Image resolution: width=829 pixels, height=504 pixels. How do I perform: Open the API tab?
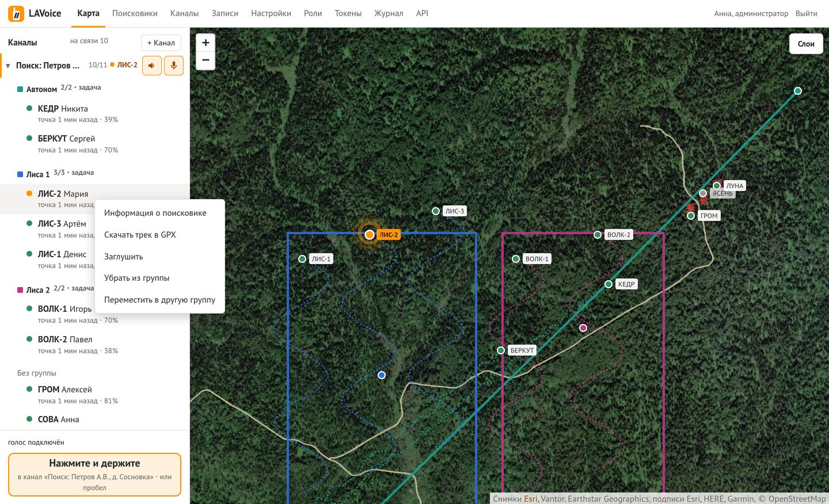pos(422,13)
